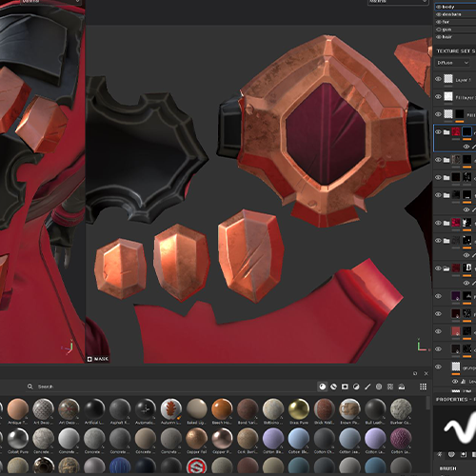This screenshot has height=476, width=476.
Task: Select the Smart Materials filter icon
Action: click(x=333, y=387)
